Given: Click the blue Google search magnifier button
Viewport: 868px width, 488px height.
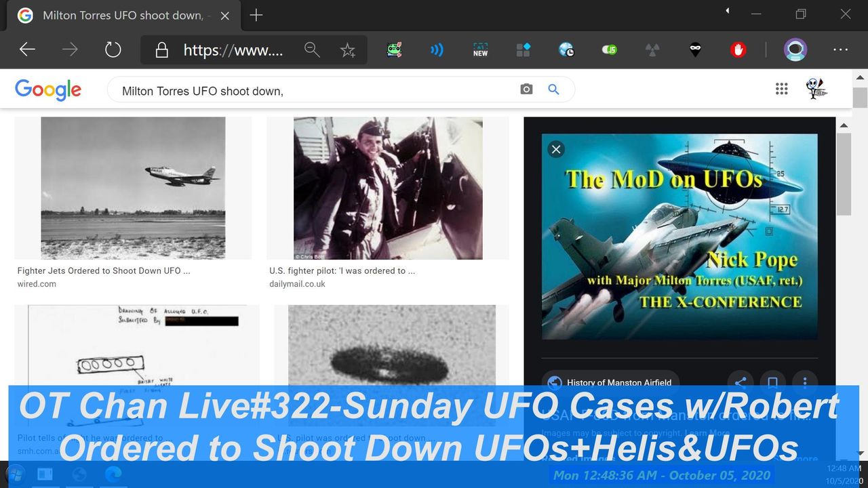Looking at the screenshot, I should pyautogui.click(x=553, y=89).
